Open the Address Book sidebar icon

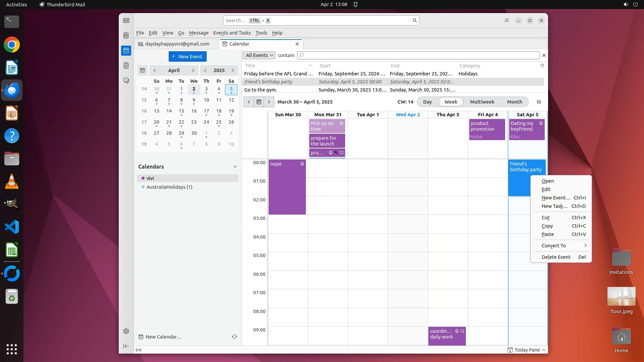(126, 36)
